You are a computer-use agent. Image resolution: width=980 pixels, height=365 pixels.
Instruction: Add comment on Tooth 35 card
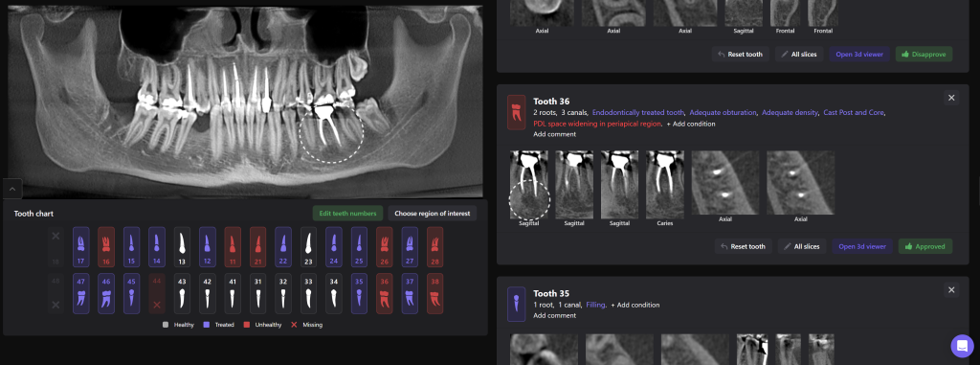pos(554,315)
